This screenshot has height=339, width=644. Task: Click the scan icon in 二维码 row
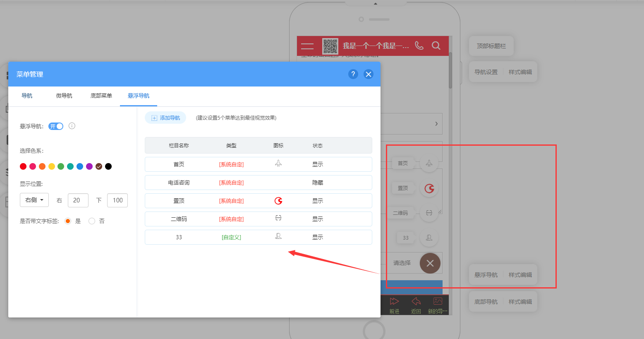pos(278,218)
